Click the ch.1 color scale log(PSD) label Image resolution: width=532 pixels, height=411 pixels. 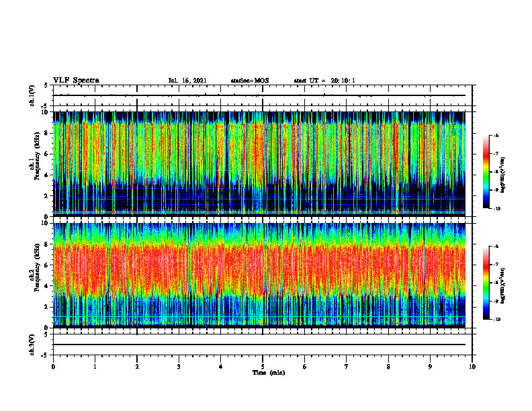pos(503,175)
